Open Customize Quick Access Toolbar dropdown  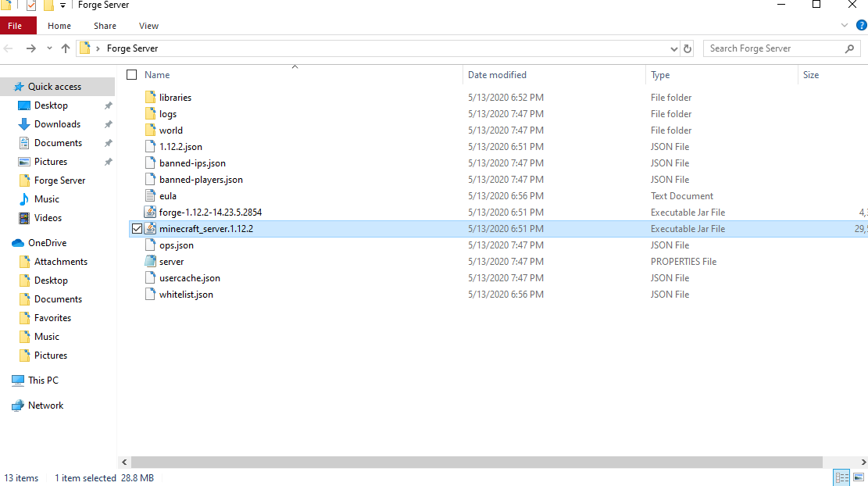[63, 5]
